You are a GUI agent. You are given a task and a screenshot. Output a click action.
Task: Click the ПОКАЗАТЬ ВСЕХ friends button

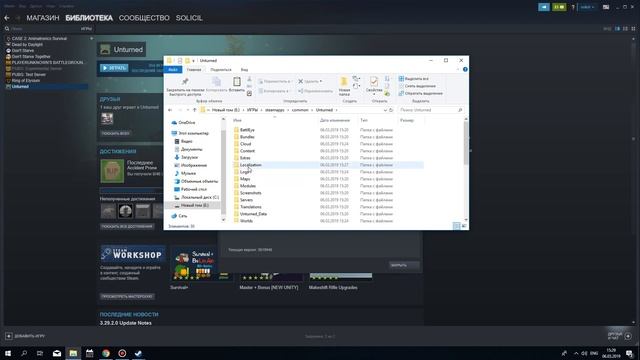coord(116,133)
